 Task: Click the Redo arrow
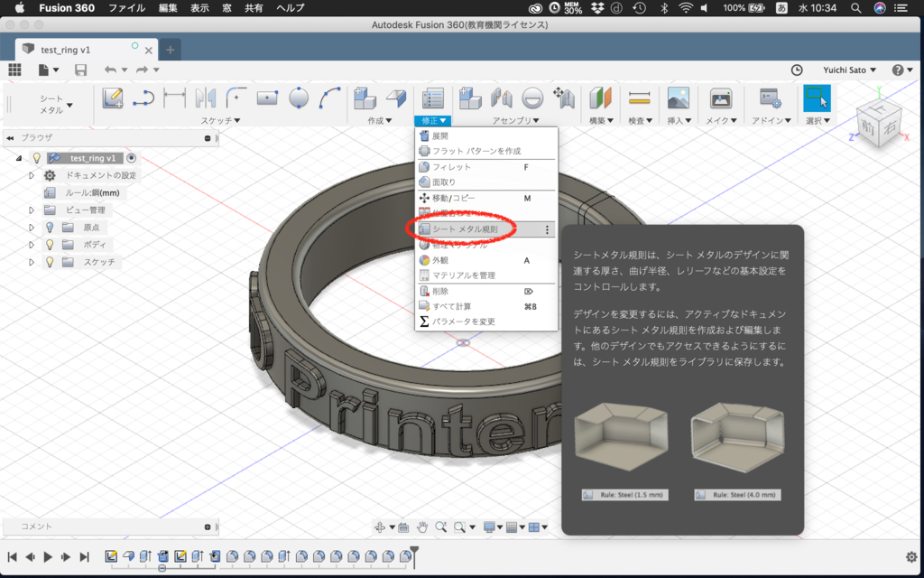(142, 70)
